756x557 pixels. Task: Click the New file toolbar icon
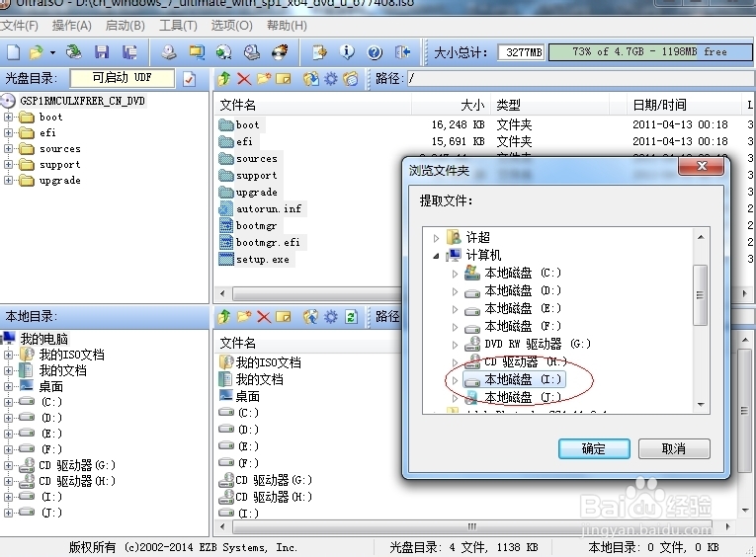click(x=13, y=52)
